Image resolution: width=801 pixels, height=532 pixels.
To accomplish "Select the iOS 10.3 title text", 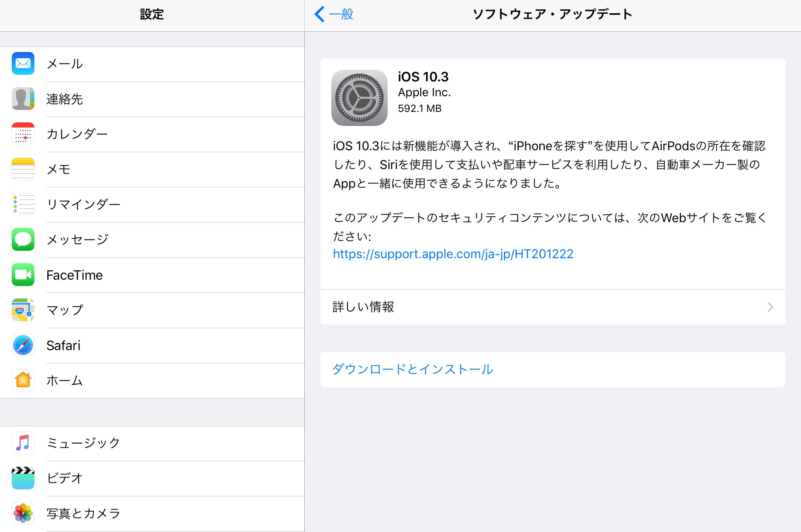I will click(x=423, y=77).
